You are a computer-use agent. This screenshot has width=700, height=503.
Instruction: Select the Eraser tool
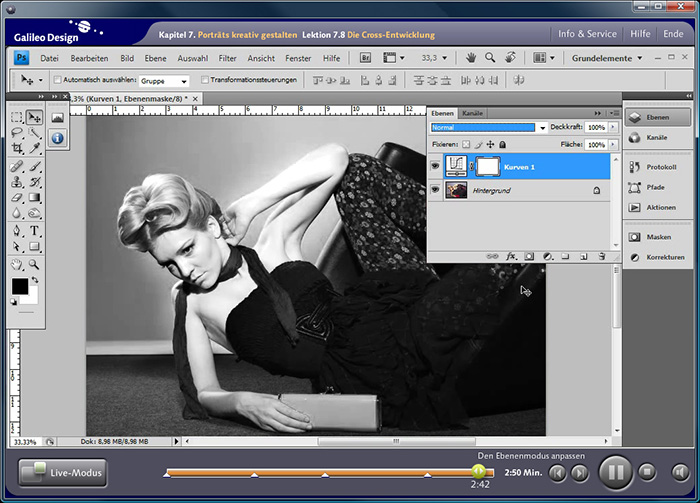pos(17,198)
